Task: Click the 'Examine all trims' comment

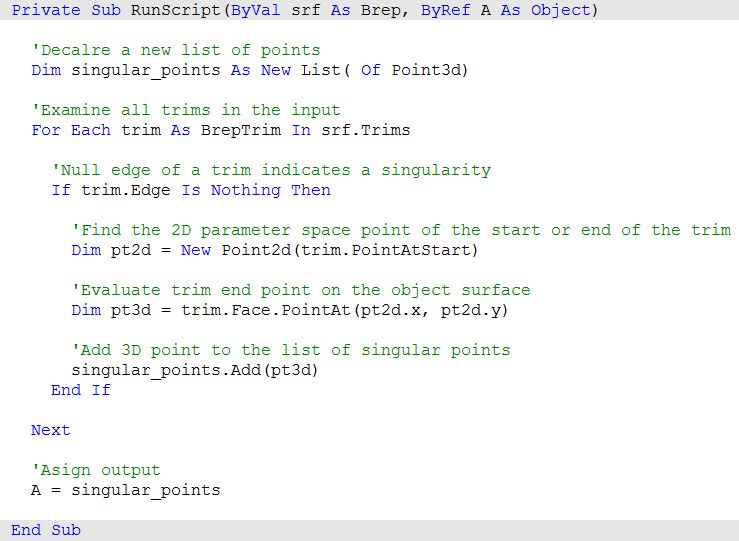Action: (x=186, y=110)
